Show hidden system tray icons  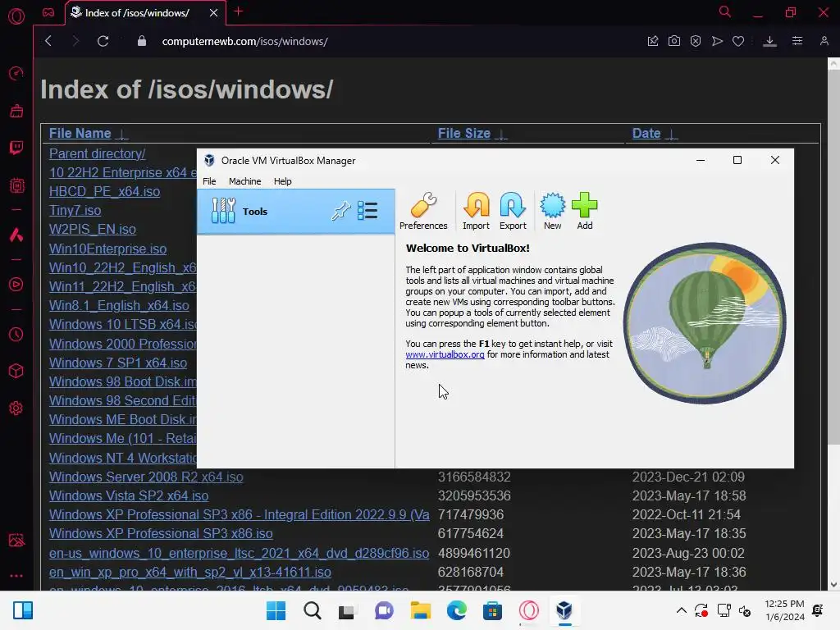pos(682,610)
